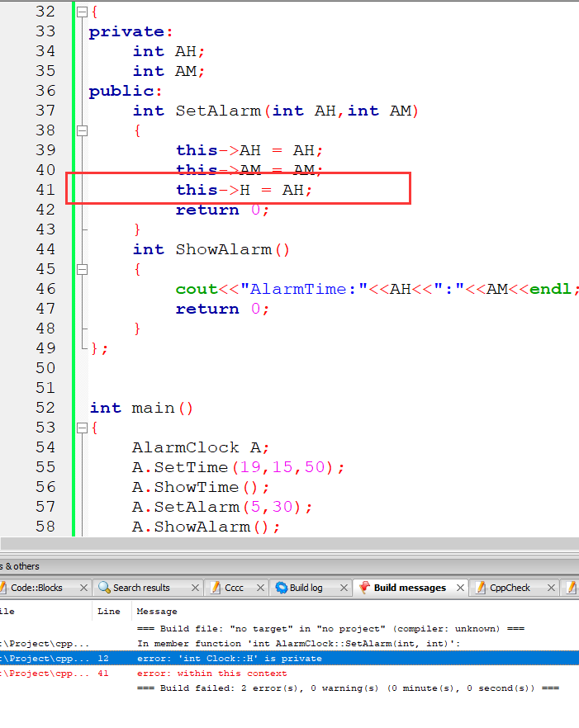Close the Code::Blocks log tab
This screenshot has width=579, height=728.
[x=81, y=588]
